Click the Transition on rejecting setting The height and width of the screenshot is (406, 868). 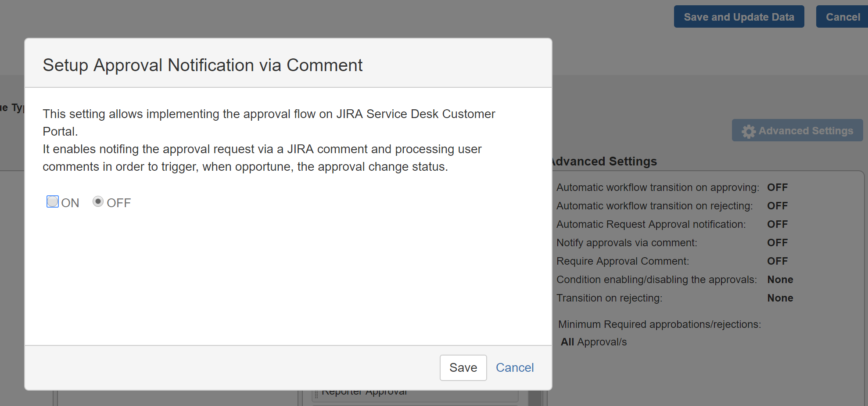coord(609,298)
